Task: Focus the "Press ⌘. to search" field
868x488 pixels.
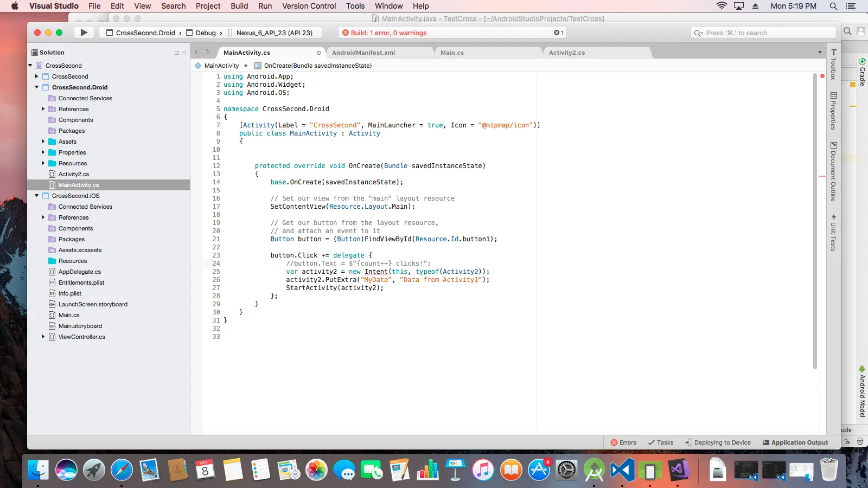Action: [763, 33]
